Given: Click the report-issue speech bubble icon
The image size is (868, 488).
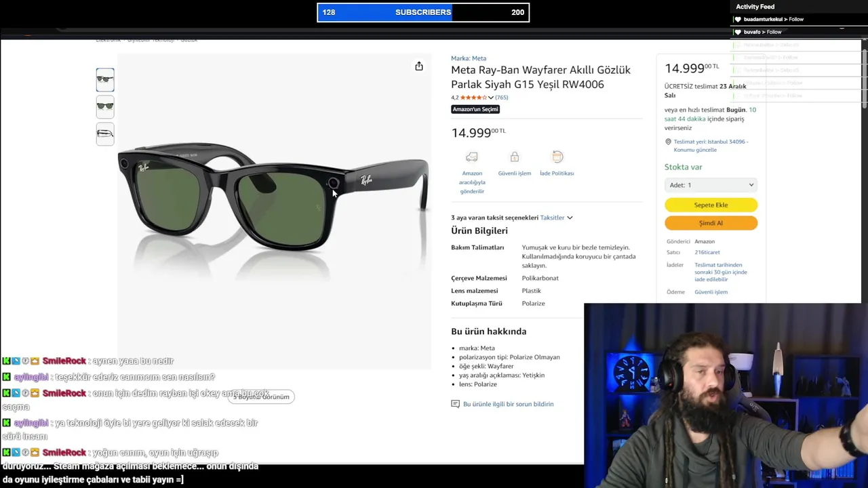Looking at the screenshot, I should pos(455,404).
